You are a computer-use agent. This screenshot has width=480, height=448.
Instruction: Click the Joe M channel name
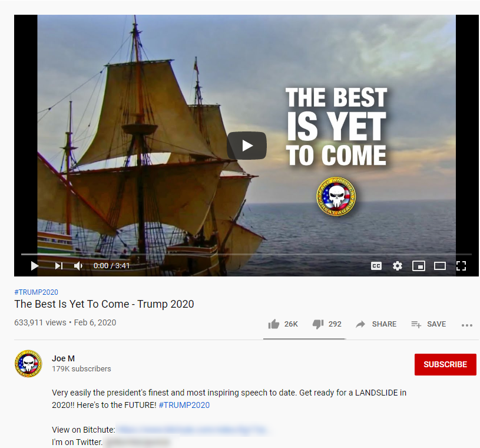coord(64,358)
